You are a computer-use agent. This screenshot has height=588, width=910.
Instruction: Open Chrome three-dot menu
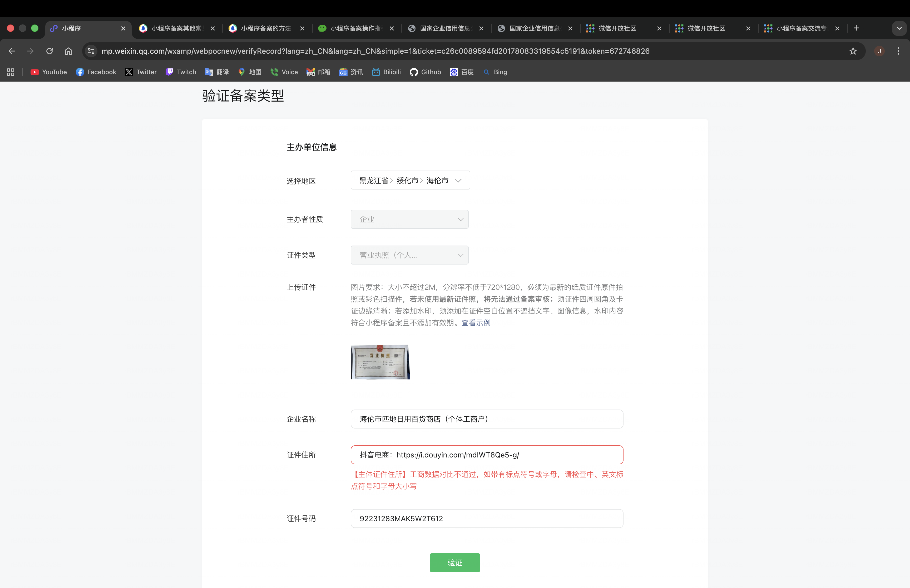(898, 51)
